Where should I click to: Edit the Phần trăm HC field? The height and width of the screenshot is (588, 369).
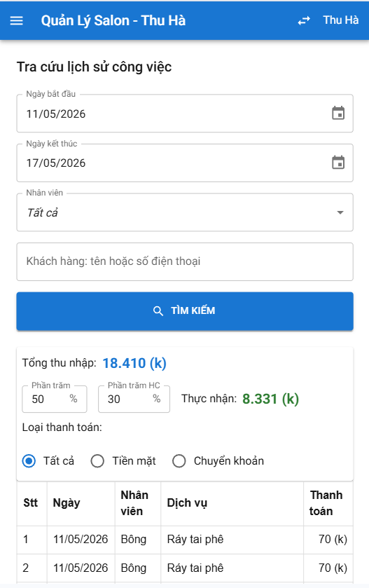134,399
